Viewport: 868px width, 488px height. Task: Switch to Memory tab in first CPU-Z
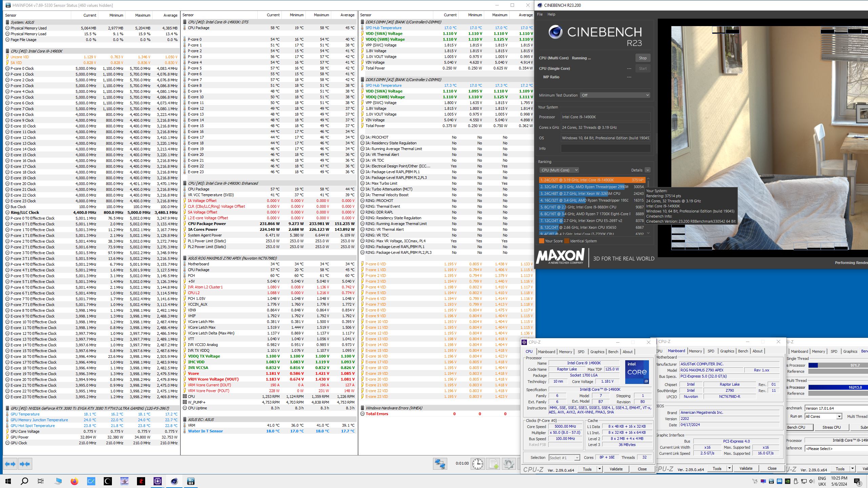[x=565, y=352]
